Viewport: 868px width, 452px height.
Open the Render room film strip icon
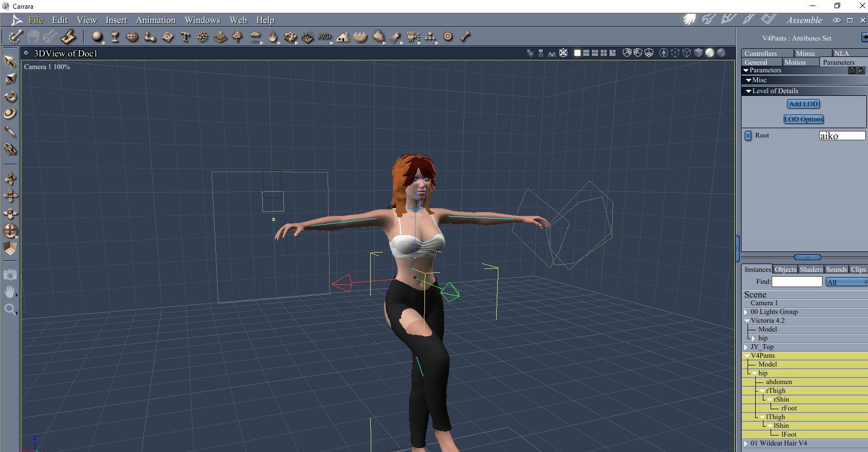click(x=768, y=19)
